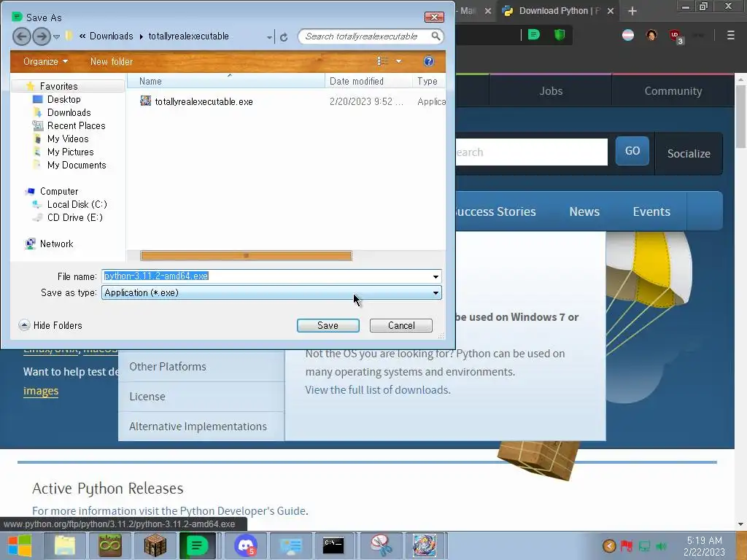Open a new browser tab

coord(632,11)
